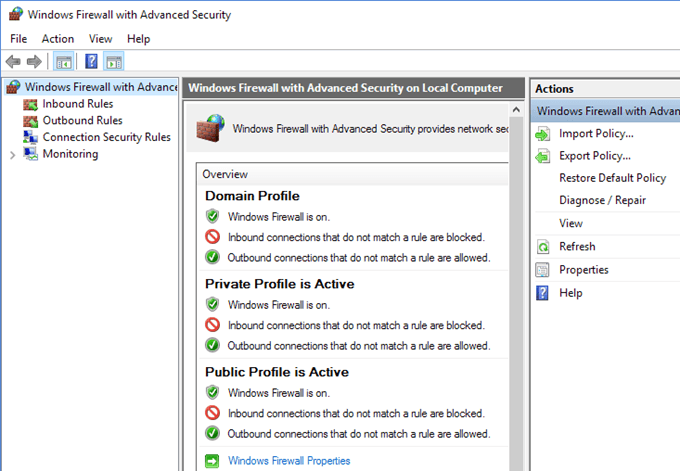Screen dimensions: 680x471
Task: Click the blue Help toolbar icon
Action: pyautogui.click(x=91, y=62)
